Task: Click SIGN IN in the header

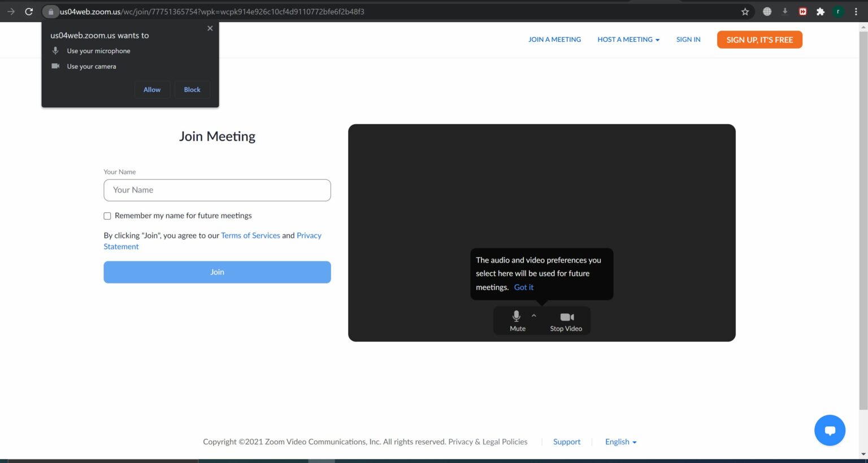Action: 688,40
